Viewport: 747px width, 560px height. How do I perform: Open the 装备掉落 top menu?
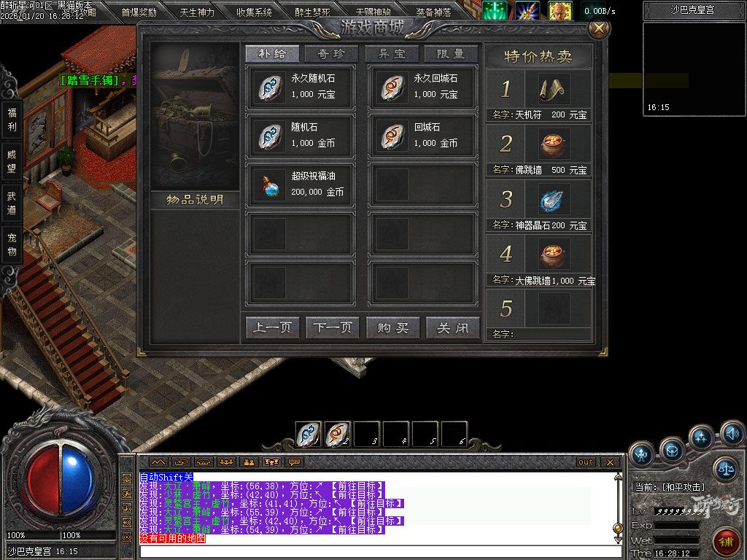tap(433, 12)
